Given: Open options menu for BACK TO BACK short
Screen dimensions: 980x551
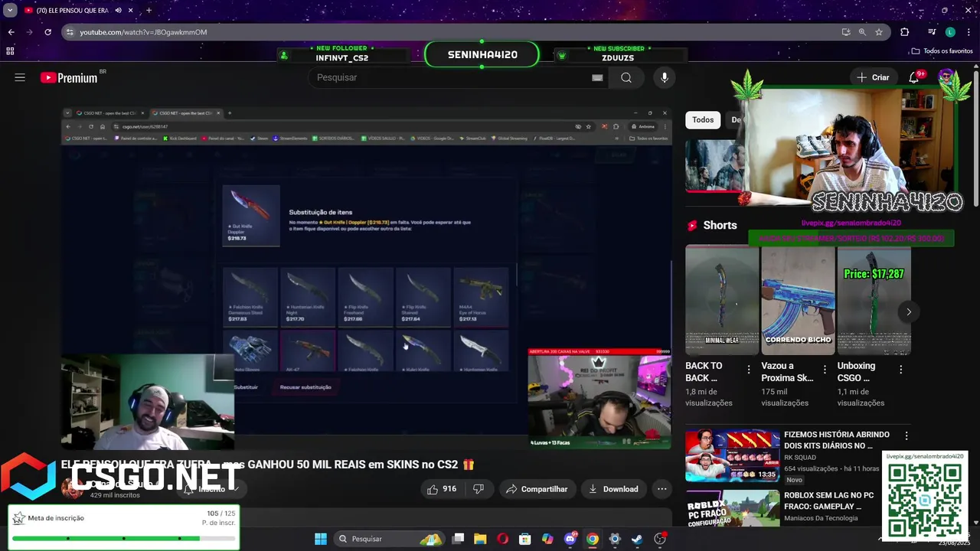Looking at the screenshot, I should 749,369.
